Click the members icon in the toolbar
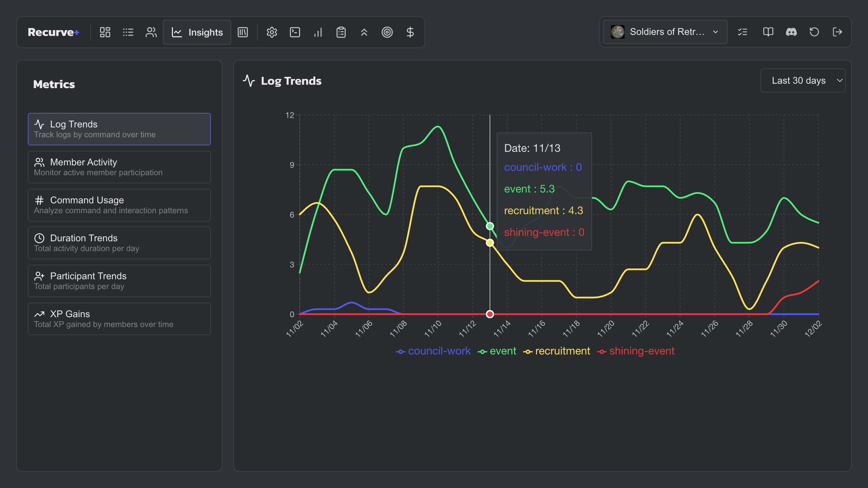The height and width of the screenshot is (488, 868). [x=151, y=32]
